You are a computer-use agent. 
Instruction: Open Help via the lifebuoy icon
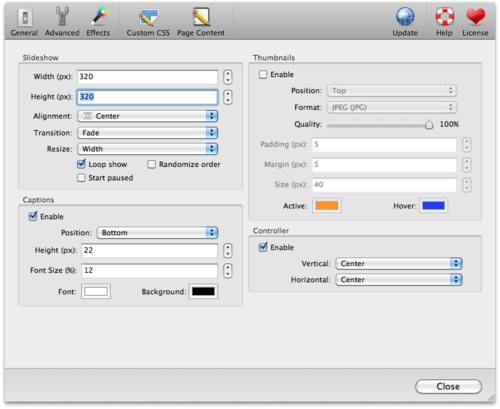pyautogui.click(x=444, y=22)
